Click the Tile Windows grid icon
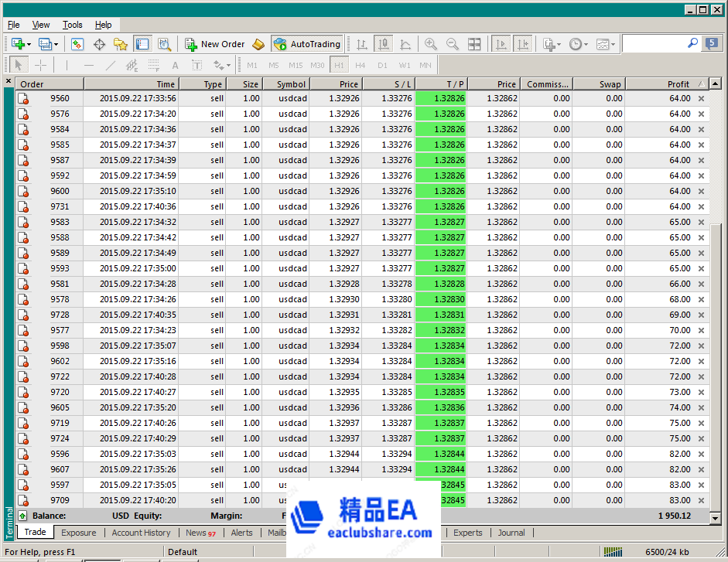 tap(474, 44)
